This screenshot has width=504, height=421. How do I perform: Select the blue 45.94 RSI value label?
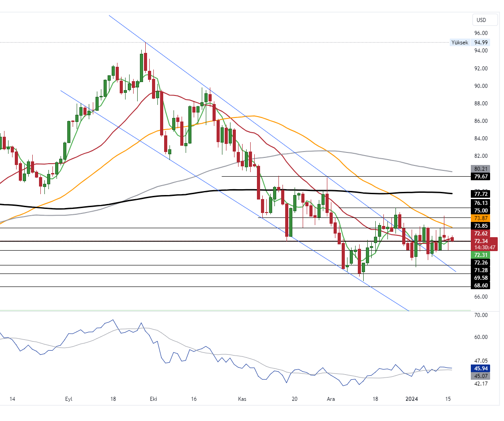click(x=480, y=369)
